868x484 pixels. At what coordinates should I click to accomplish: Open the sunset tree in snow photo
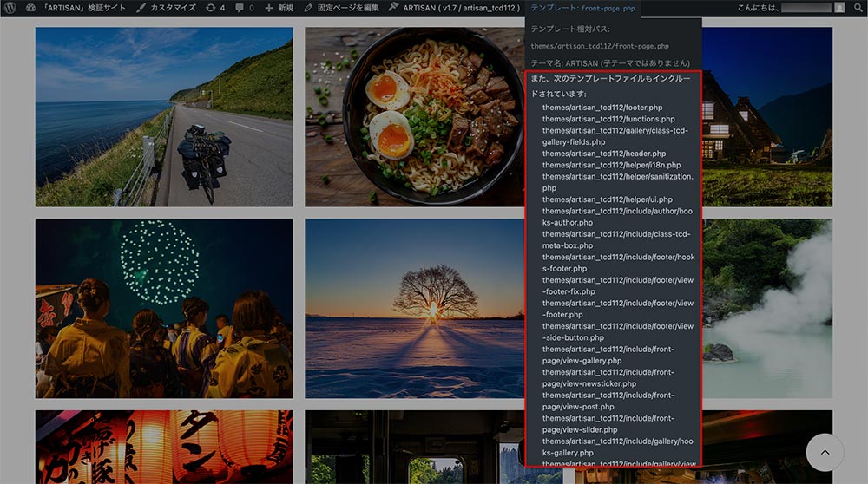point(415,308)
